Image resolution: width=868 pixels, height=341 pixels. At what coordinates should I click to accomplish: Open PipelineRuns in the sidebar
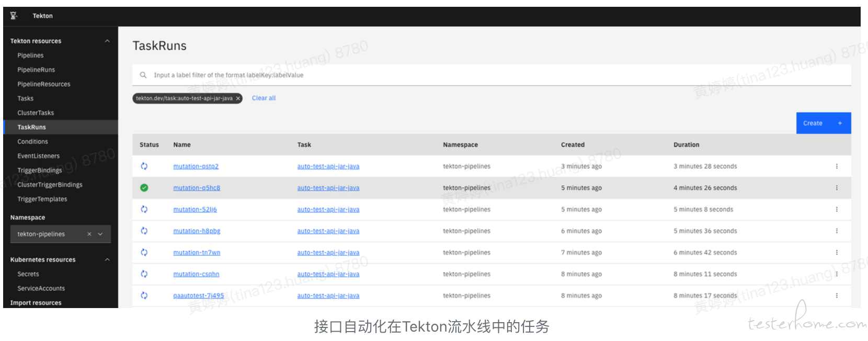click(36, 70)
